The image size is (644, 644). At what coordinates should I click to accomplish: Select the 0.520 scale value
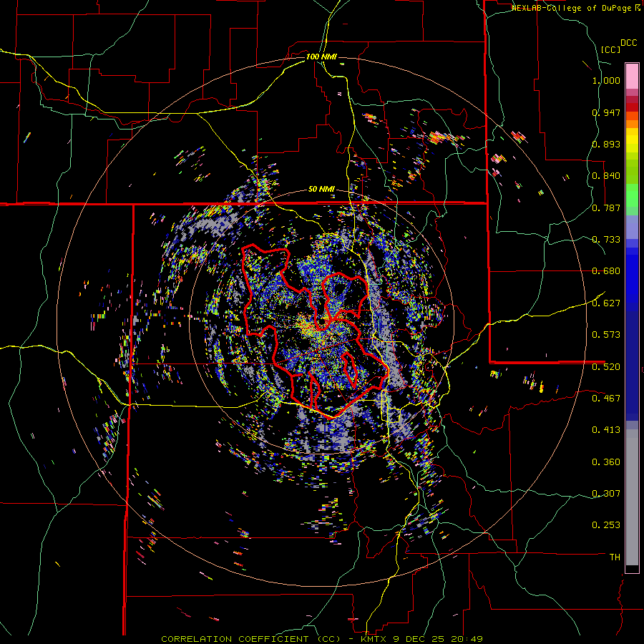tap(606, 367)
